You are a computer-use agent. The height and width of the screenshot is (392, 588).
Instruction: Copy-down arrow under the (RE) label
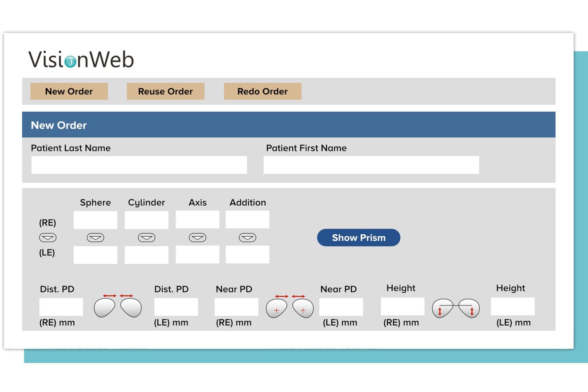pyautogui.click(x=48, y=238)
